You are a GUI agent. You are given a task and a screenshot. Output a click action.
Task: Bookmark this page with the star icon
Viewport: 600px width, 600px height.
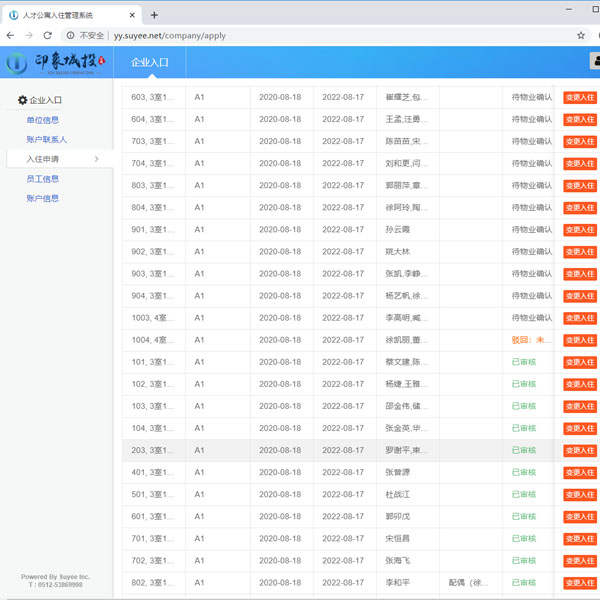click(x=581, y=35)
